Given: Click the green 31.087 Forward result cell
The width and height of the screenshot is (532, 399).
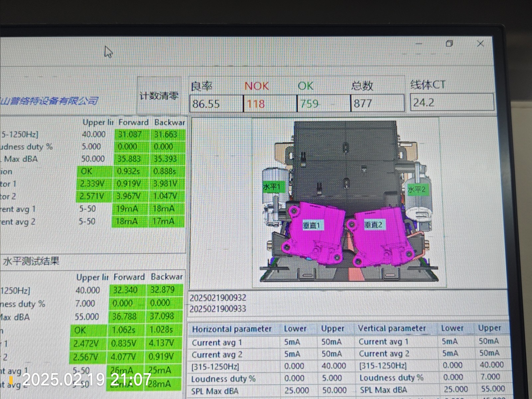Looking at the screenshot, I should coord(130,134).
